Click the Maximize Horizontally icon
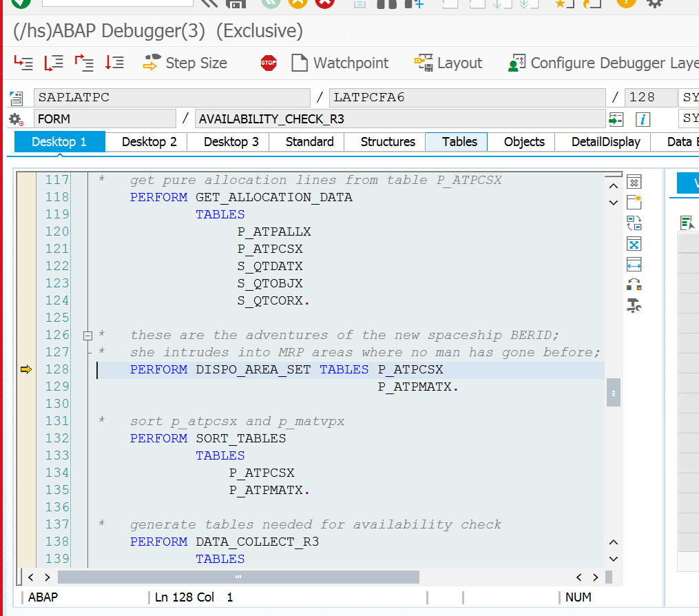This screenshot has height=616, width=699. [634, 265]
